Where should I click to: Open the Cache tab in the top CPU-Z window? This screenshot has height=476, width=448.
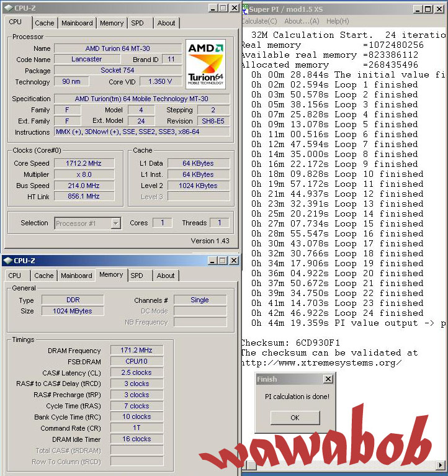[x=44, y=23]
